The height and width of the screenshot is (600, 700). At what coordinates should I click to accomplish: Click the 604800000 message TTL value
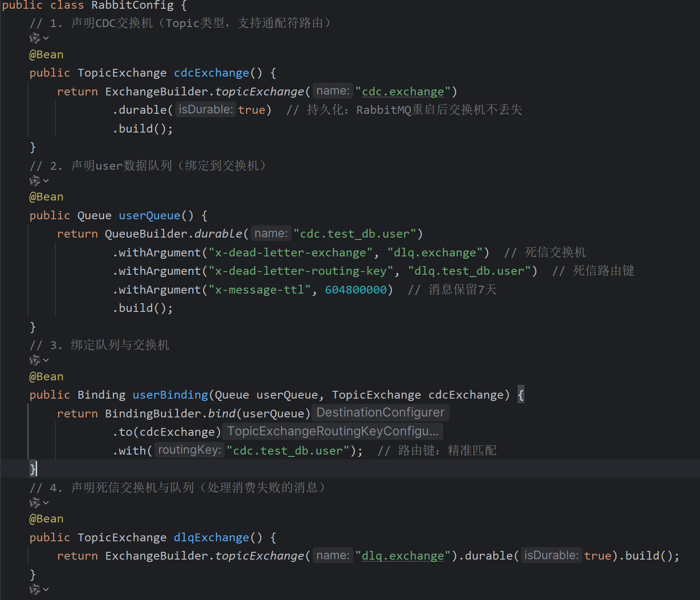click(x=355, y=289)
